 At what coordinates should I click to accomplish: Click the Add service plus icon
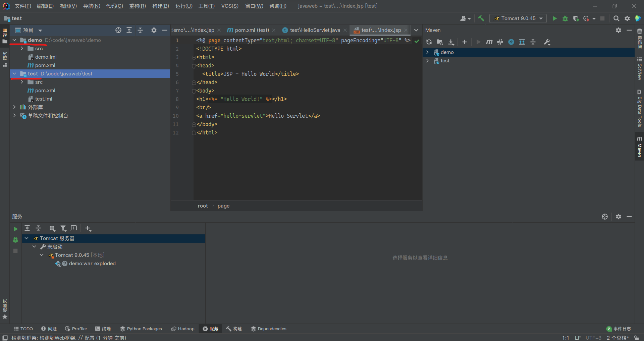(88, 228)
